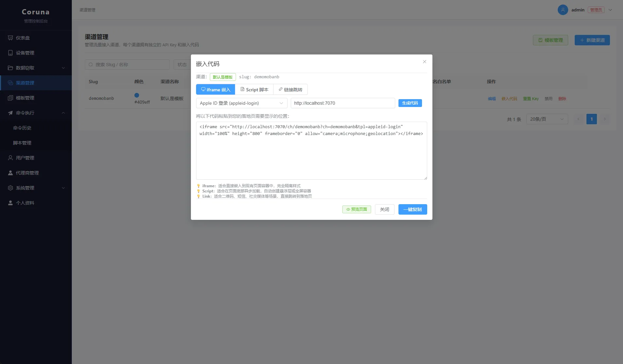Click the http://localhost:7070 URL field
This screenshot has width=623, height=364.
tap(343, 103)
